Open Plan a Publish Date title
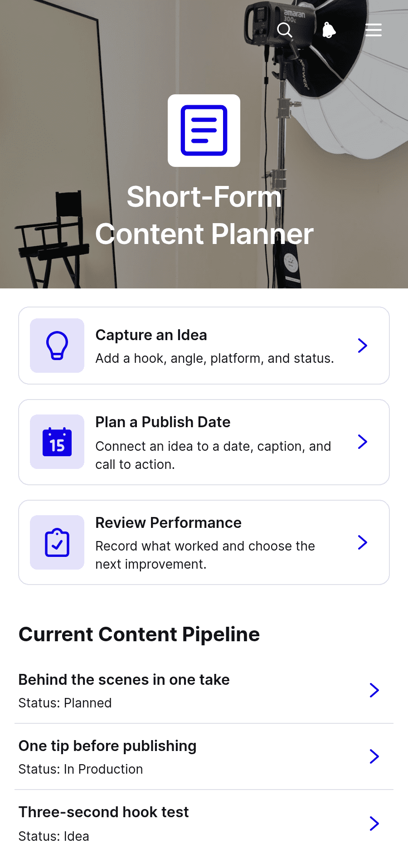Viewport: 408px width, 868px height. (x=163, y=422)
